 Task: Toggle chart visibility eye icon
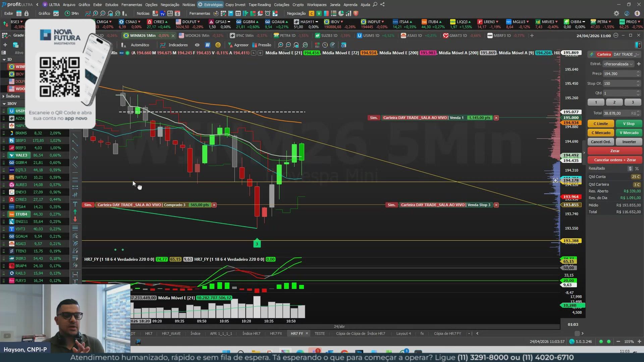pos(197,45)
